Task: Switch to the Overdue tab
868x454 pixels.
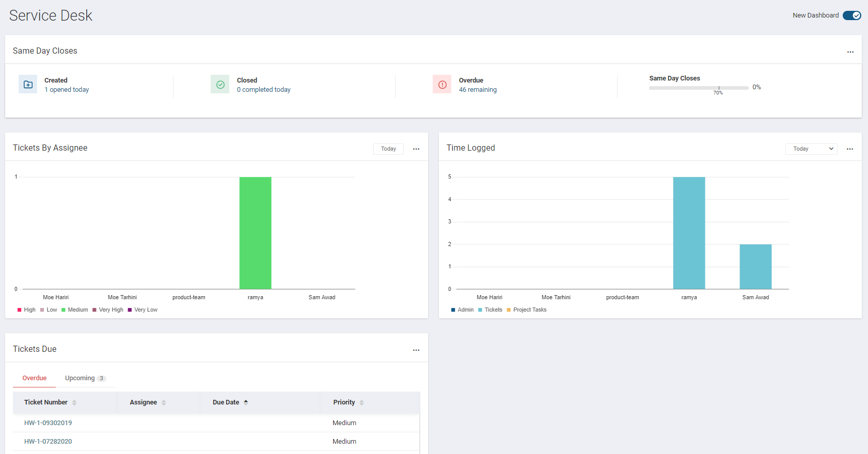Action: [34, 378]
